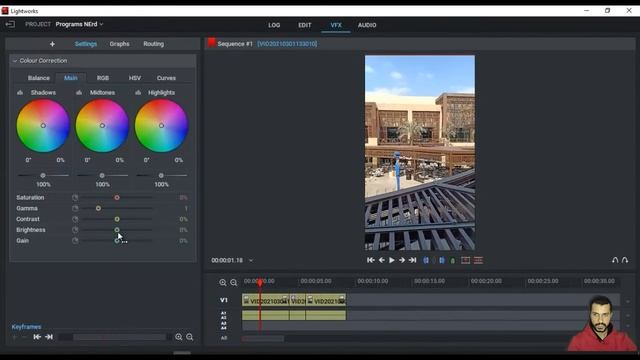Toggle keyframing for Contrast
Image resolution: width=640 pixels, height=360 pixels.
click(75, 219)
